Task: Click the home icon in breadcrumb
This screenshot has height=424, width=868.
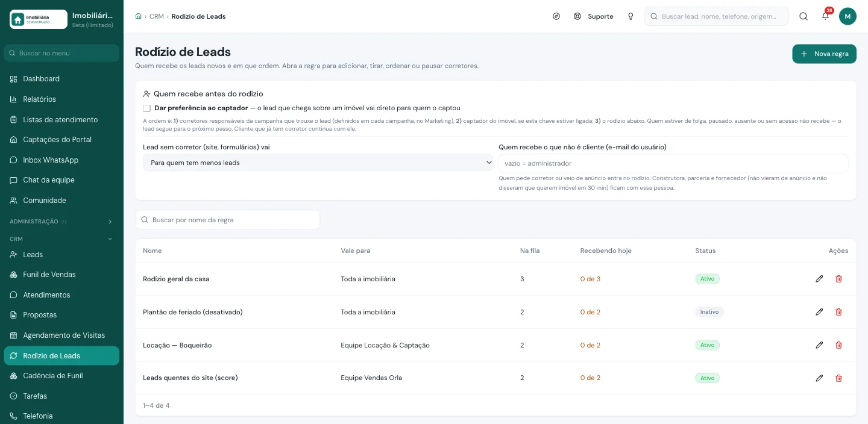Action: click(139, 16)
